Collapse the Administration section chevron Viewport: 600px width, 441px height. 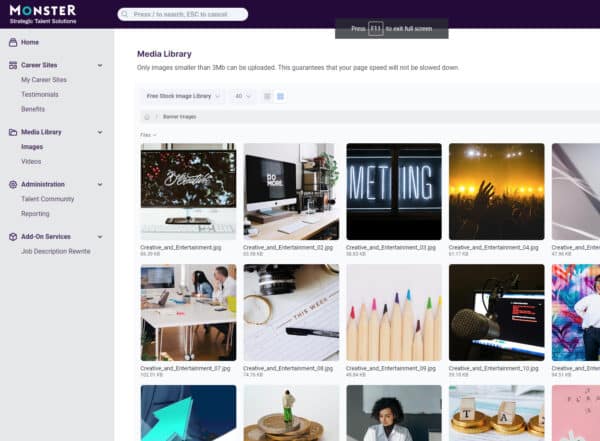[100, 185]
